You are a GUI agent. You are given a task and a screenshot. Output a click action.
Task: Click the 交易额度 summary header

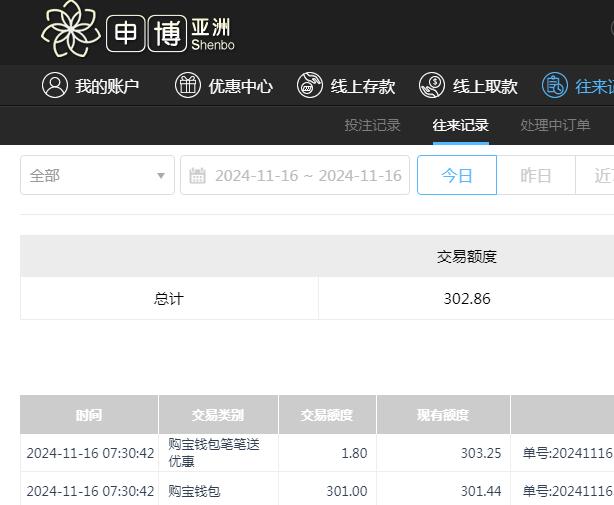[x=467, y=257]
